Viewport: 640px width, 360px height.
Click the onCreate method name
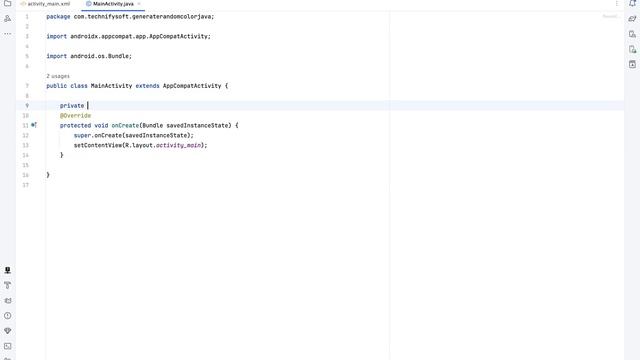click(x=125, y=125)
